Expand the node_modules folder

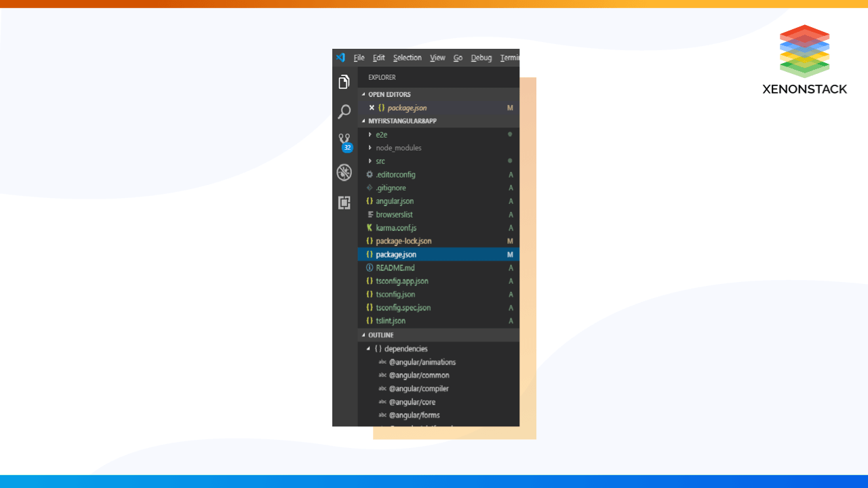pyautogui.click(x=398, y=148)
